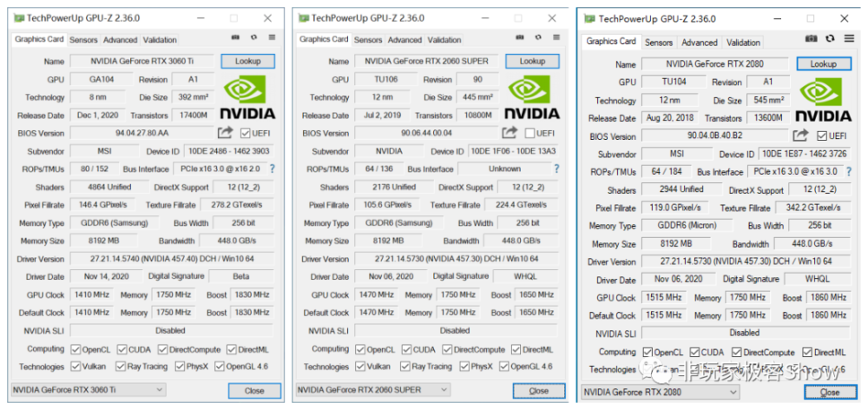Click bus interface question mark in RTX 2060 SUPER window
The height and width of the screenshot is (410, 868).
pyautogui.click(x=556, y=169)
